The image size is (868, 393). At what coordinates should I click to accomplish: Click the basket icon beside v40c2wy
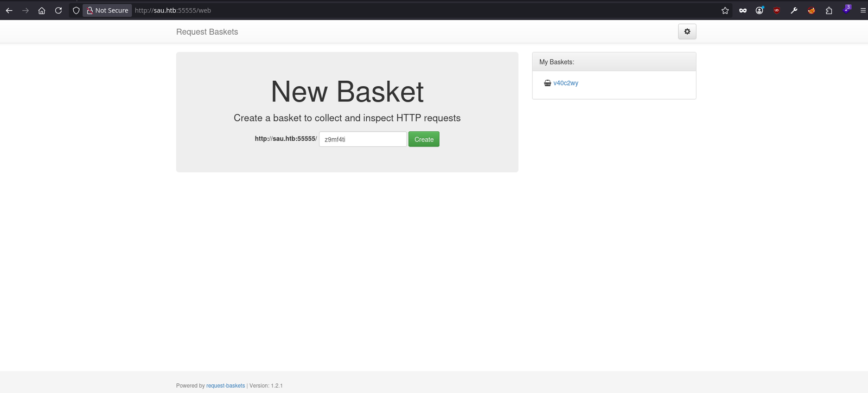click(x=547, y=83)
